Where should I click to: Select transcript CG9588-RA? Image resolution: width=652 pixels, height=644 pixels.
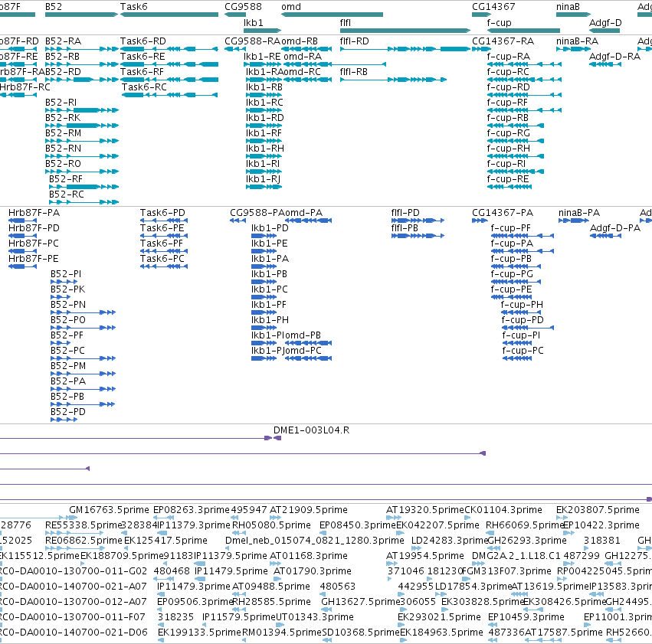(x=252, y=41)
